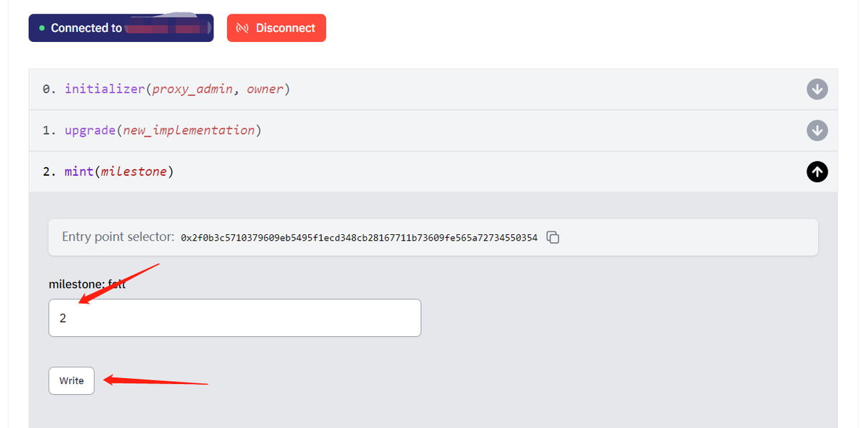
Task: Select the entry point selector hash
Action: click(359, 238)
